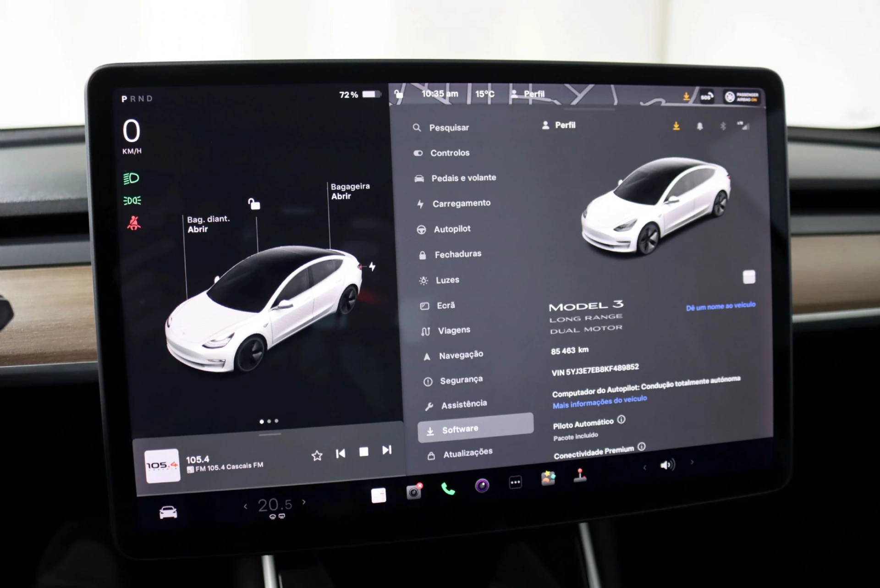Skip to previous radio station
Screen dimensions: 880x588
[x=341, y=454]
